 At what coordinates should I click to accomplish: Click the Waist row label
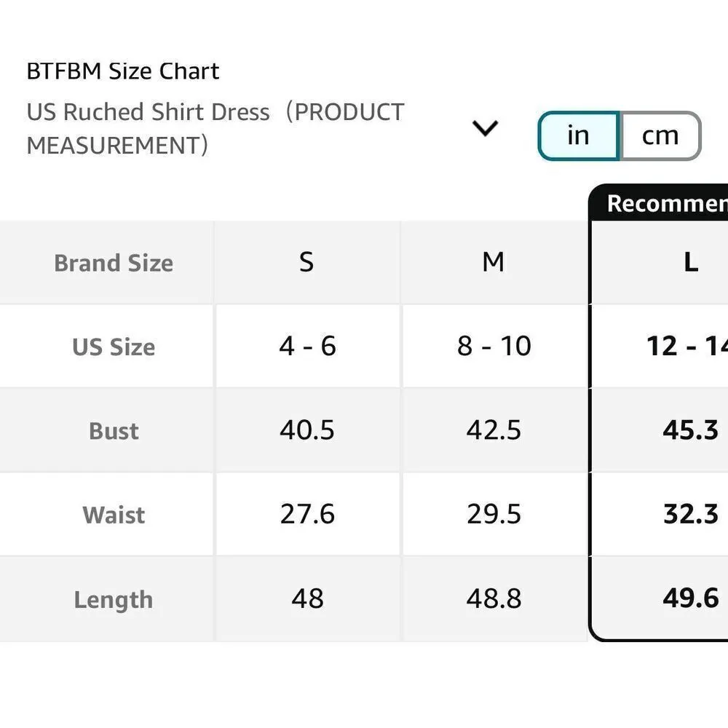(114, 515)
